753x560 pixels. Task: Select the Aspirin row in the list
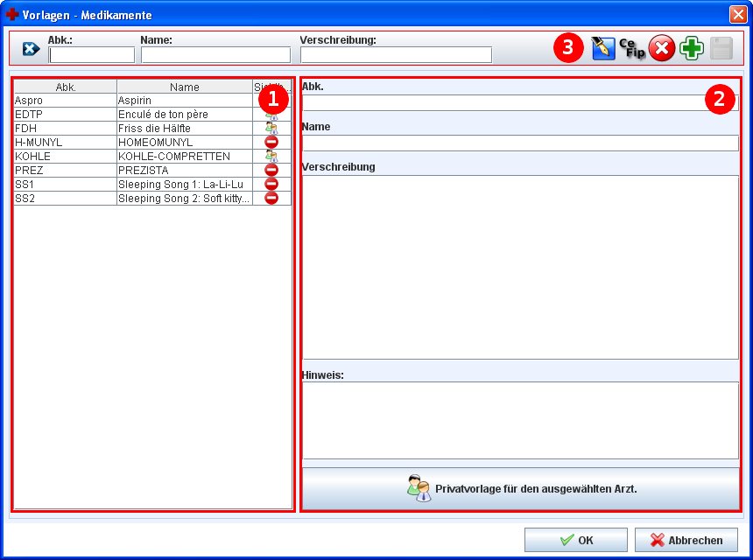coord(184,101)
